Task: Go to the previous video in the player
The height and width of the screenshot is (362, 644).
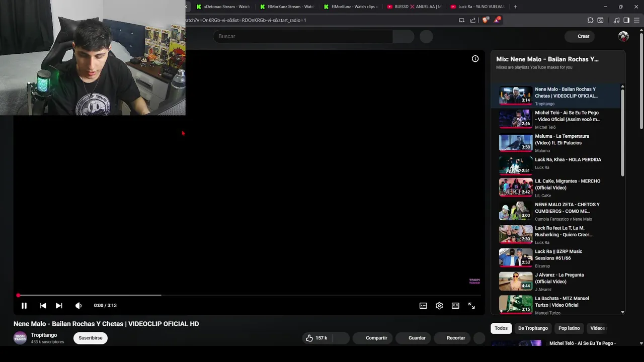Action: coord(43,306)
